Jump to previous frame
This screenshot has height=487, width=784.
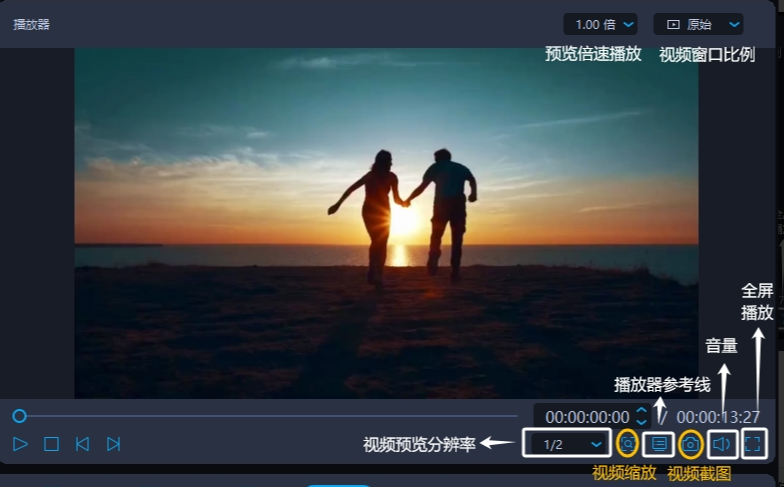coord(82,444)
